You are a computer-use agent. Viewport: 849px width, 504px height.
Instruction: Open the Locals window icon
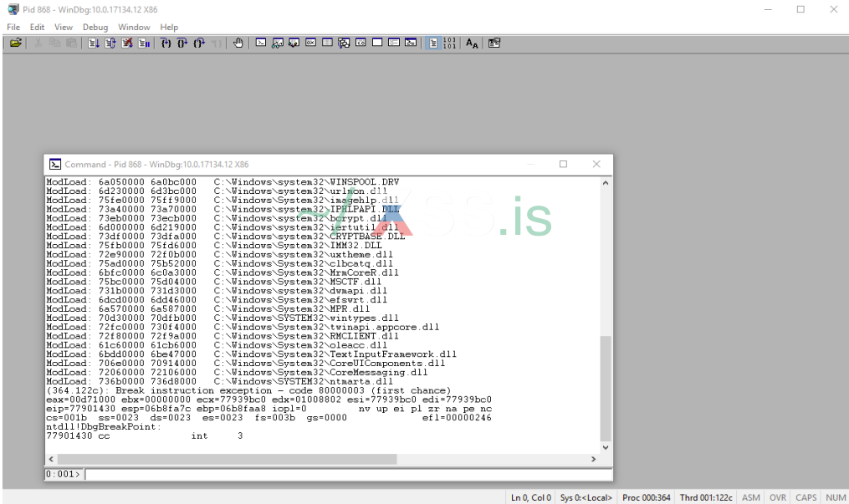(x=294, y=43)
